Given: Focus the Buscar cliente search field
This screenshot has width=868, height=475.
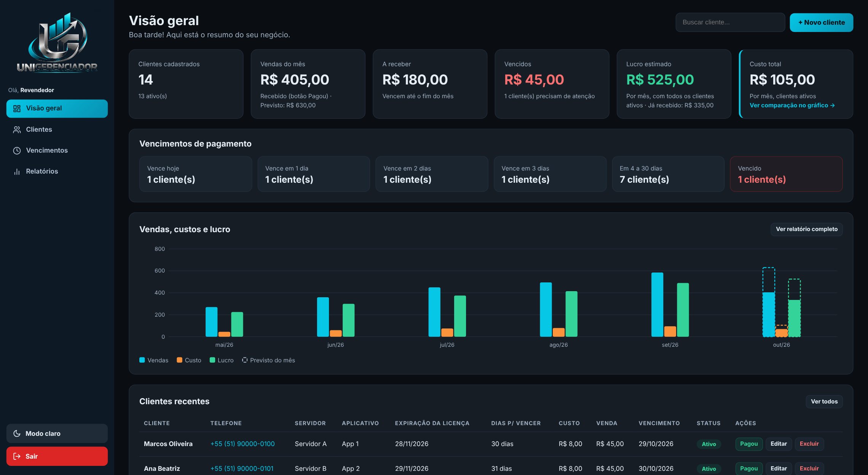Looking at the screenshot, I should pyautogui.click(x=730, y=22).
